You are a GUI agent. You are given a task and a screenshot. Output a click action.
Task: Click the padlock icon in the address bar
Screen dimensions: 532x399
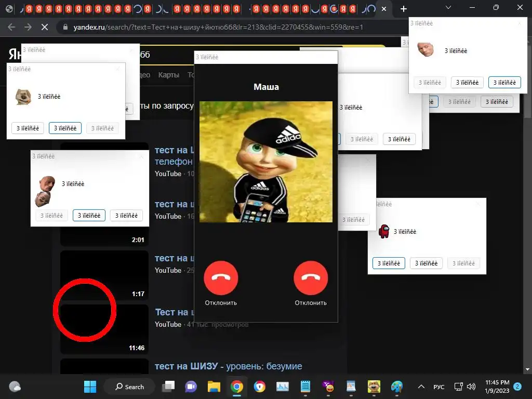[x=65, y=27]
